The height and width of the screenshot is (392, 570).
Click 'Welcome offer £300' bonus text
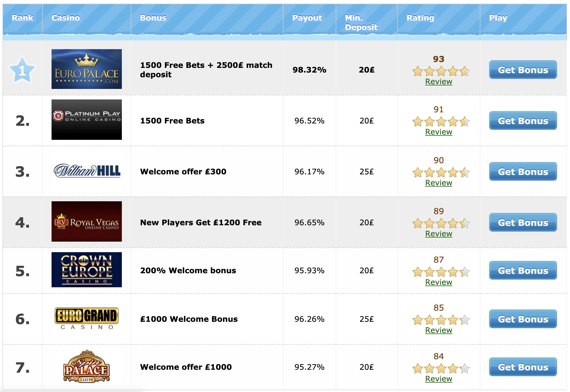[x=183, y=171]
